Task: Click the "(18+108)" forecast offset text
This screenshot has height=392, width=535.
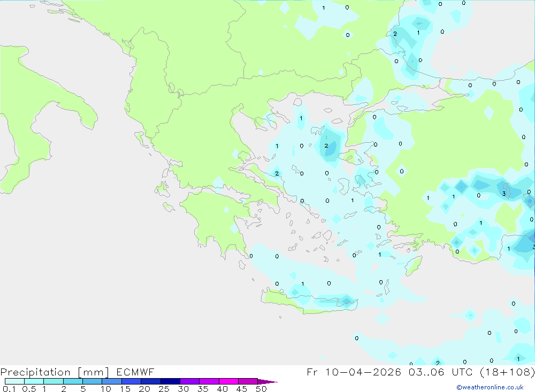Action: (x=507, y=372)
